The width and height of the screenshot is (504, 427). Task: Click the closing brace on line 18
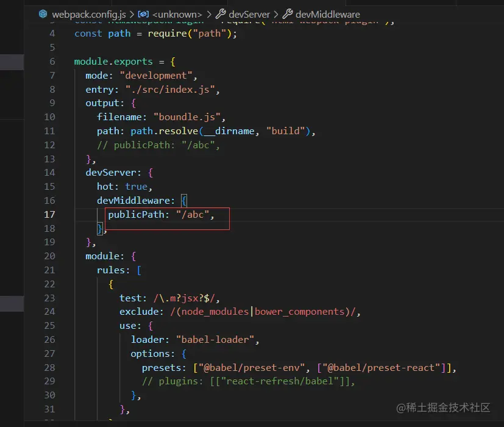click(100, 229)
